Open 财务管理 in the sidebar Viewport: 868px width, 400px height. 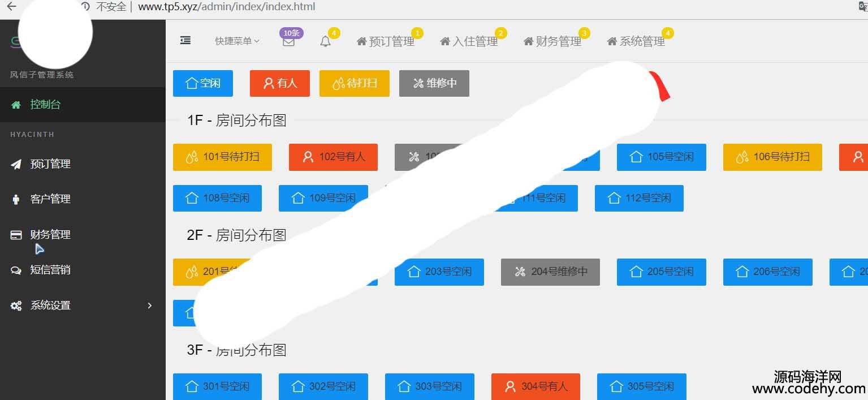pos(83,235)
